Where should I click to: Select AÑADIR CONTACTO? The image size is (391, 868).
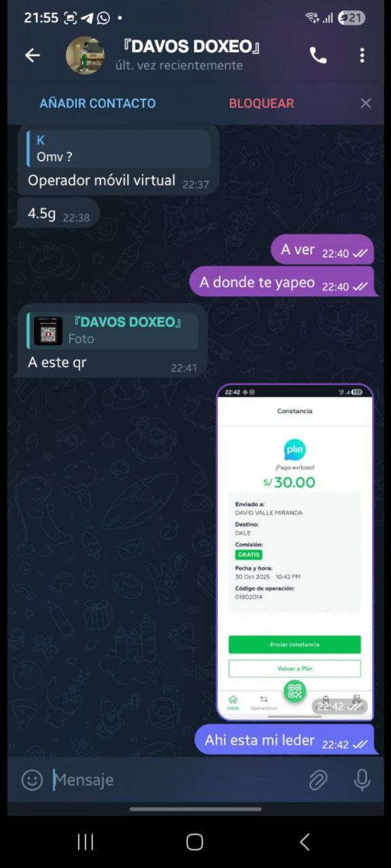pos(98,103)
